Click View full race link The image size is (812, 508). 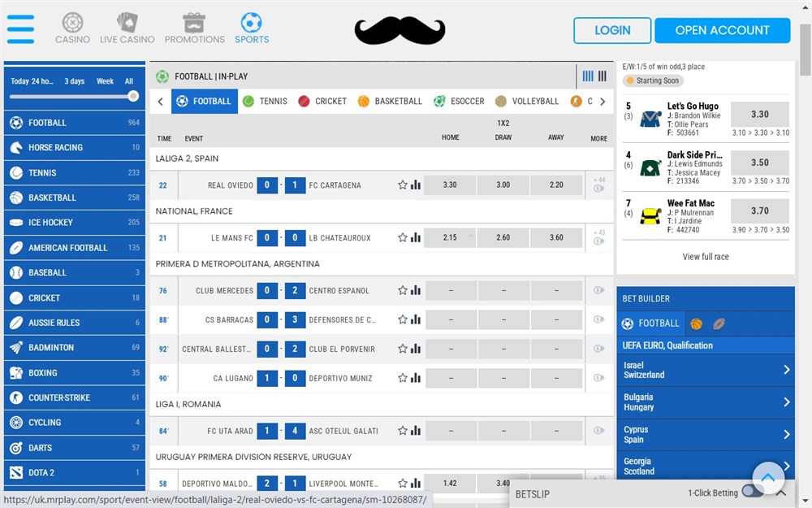tap(706, 257)
